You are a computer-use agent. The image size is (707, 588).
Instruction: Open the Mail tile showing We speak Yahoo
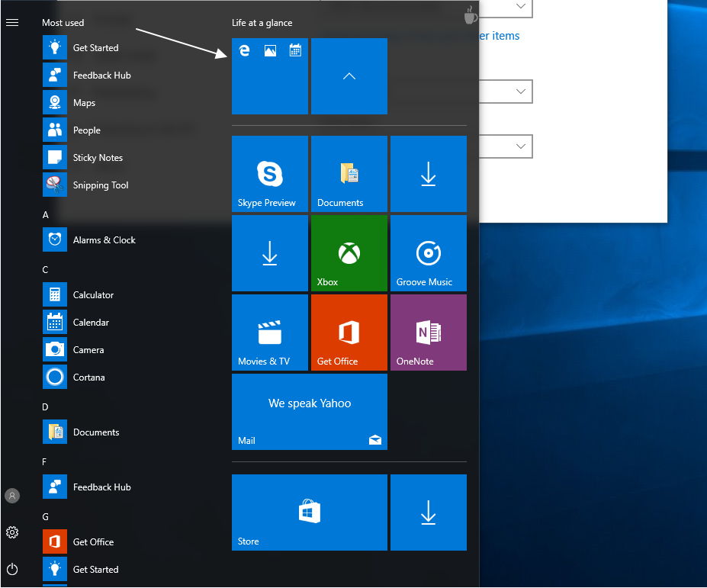(x=310, y=412)
